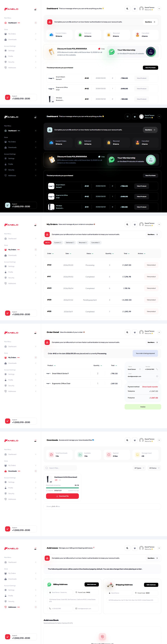Click Search files input on Downloads screen

pyautogui.click(x=60, y=468)
